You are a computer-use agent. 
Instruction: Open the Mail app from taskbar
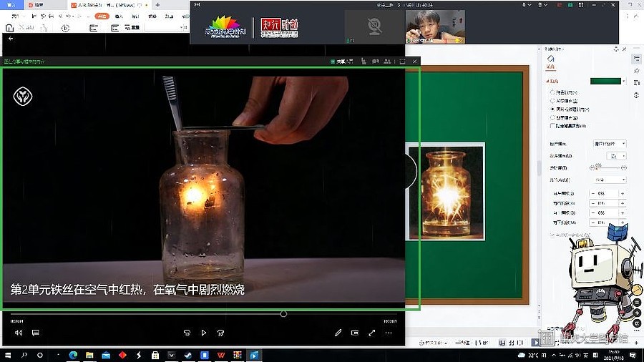(106, 355)
